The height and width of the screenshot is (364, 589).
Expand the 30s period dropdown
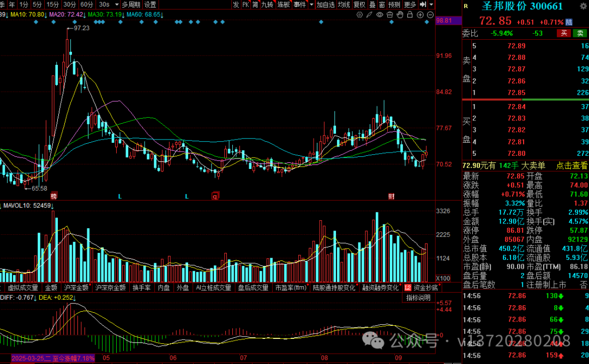pos(117,4)
